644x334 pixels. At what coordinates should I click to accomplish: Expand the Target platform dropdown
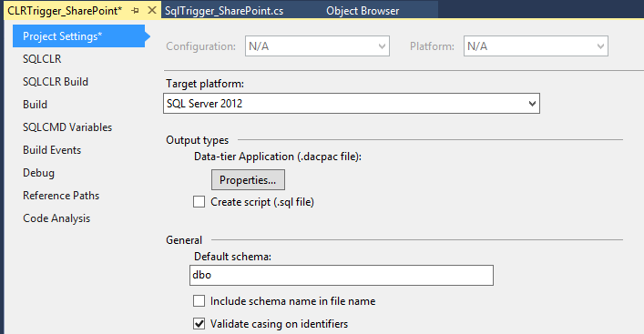tap(352, 104)
